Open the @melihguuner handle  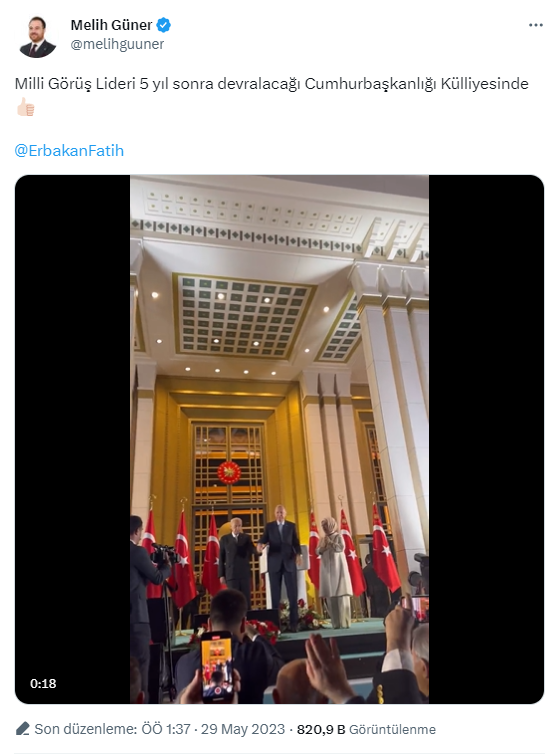(117, 44)
